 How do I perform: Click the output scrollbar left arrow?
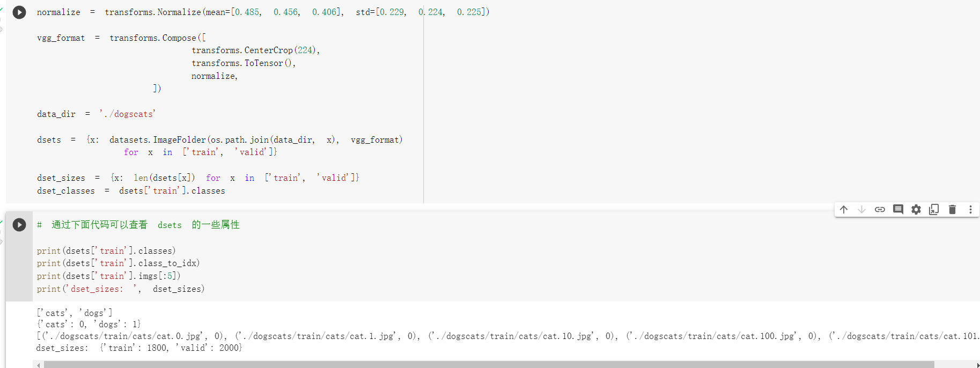[38, 365]
